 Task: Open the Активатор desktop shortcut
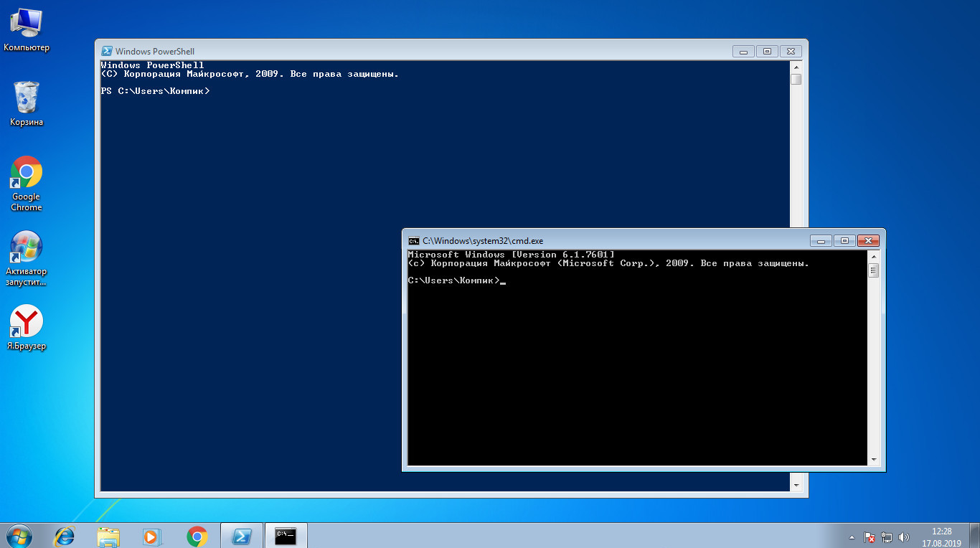coord(27,258)
